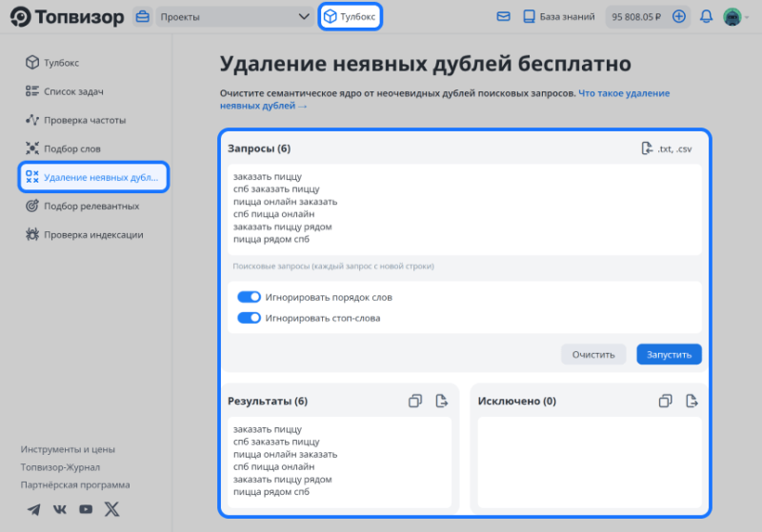Click the task list icon in sidebar
Viewport: 762px width, 532px height.
coord(32,90)
